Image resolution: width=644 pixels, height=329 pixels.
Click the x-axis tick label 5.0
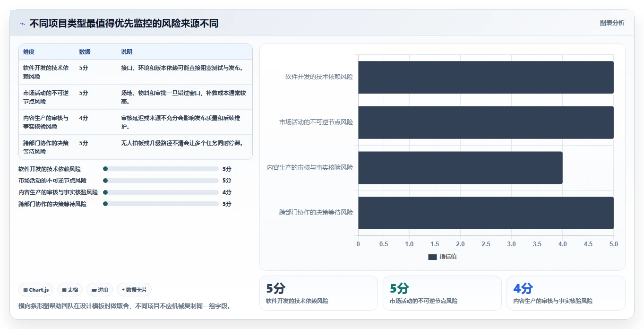pos(613,244)
